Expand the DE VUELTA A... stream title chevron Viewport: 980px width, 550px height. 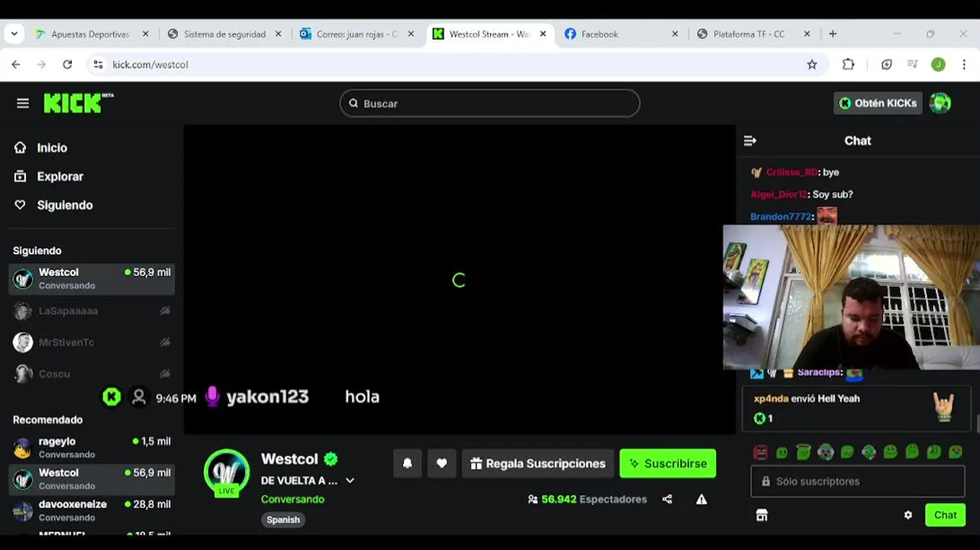coord(350,480)
